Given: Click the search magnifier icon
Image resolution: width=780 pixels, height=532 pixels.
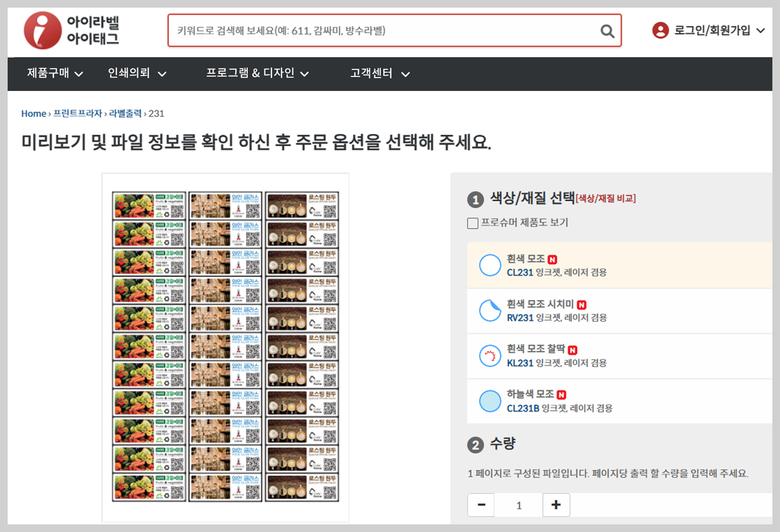Looking at the screenshot, I should pyautogui.click(x=607, y=31).
